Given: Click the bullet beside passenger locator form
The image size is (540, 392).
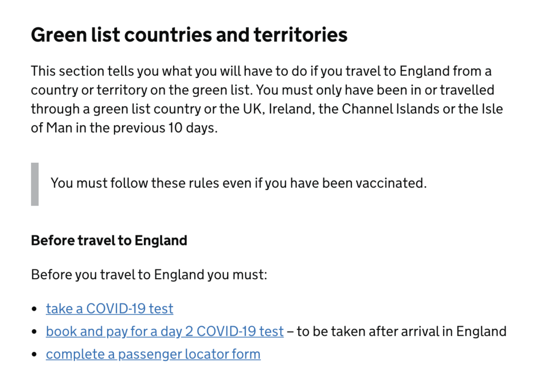Looking at the screenshot, I should click(35, 355).
